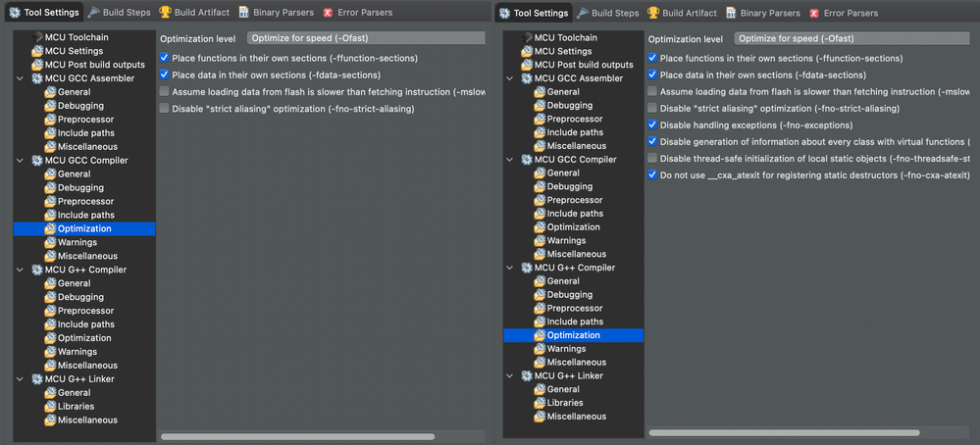Open Optimization level dropdown in right window
Image resolution: width=980 pixels, height=445 pixels.
tap(852, 38)
